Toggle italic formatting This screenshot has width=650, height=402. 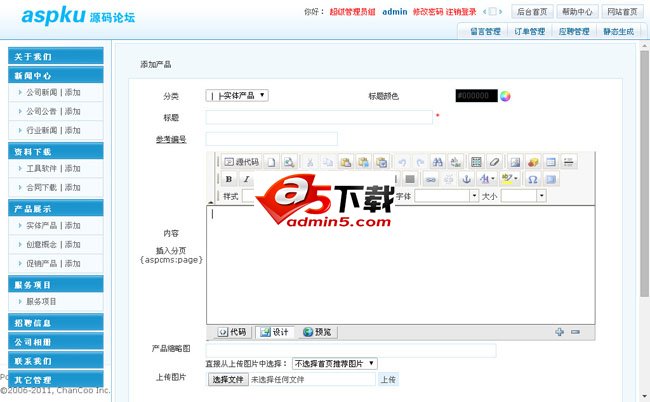[246, 179]
